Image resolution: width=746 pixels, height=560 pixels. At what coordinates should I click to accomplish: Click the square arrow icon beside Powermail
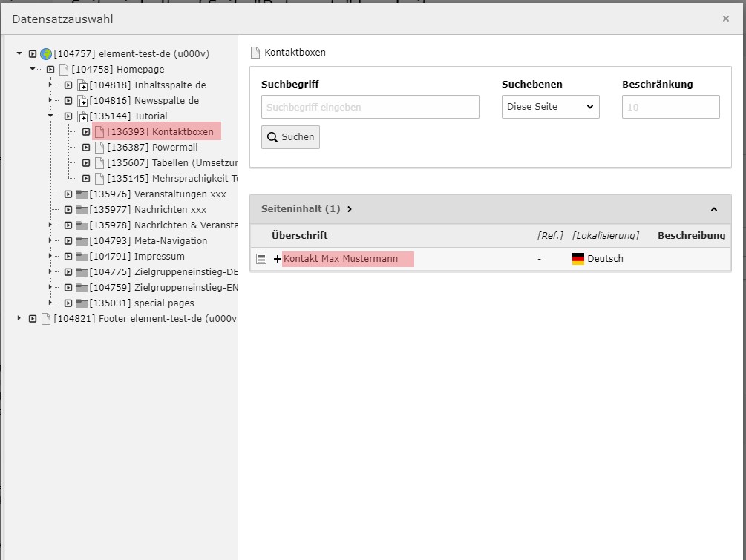[x=86, y=148]
